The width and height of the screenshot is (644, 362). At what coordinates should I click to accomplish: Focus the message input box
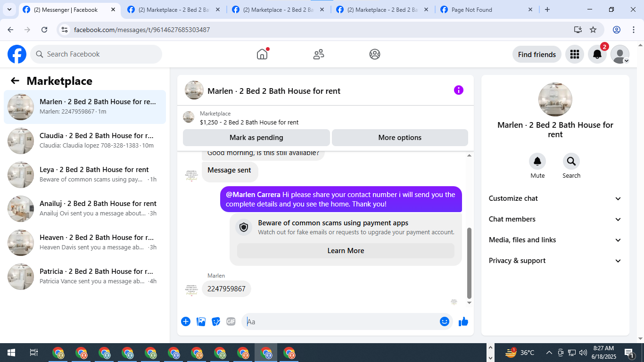(x=341, y=321)
